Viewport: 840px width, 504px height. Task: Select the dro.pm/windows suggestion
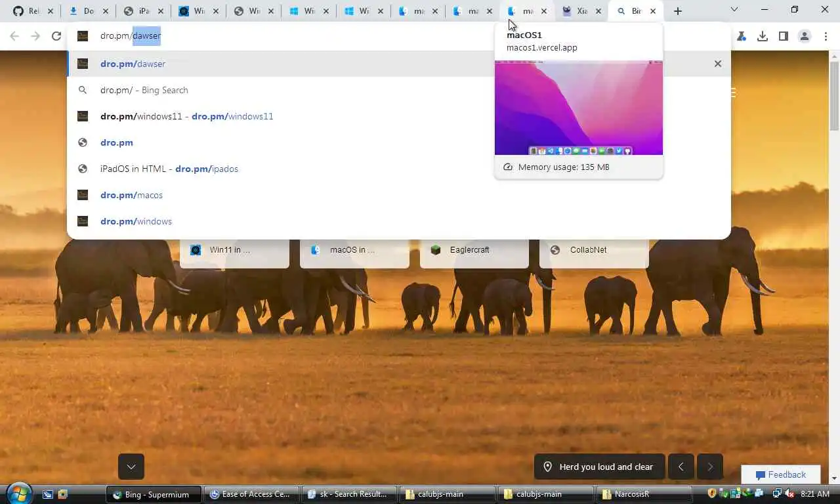[x=399, y=221]
